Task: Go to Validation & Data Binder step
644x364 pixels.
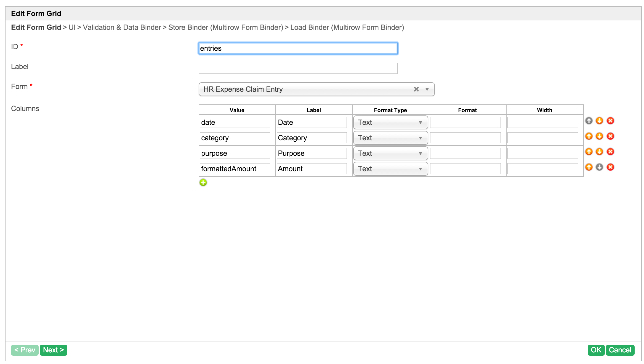Action: [122, 27]
